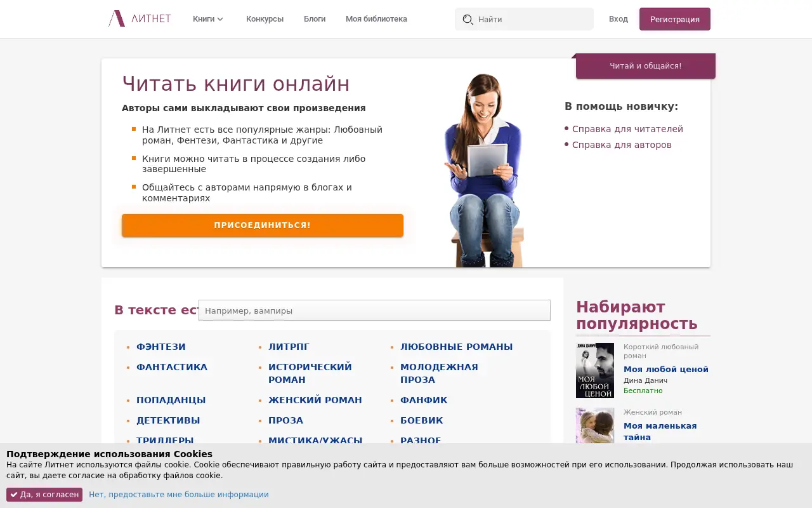Open the ПРОЗА genre link
The image size is (812, 508).
click(x=285, y=420)
